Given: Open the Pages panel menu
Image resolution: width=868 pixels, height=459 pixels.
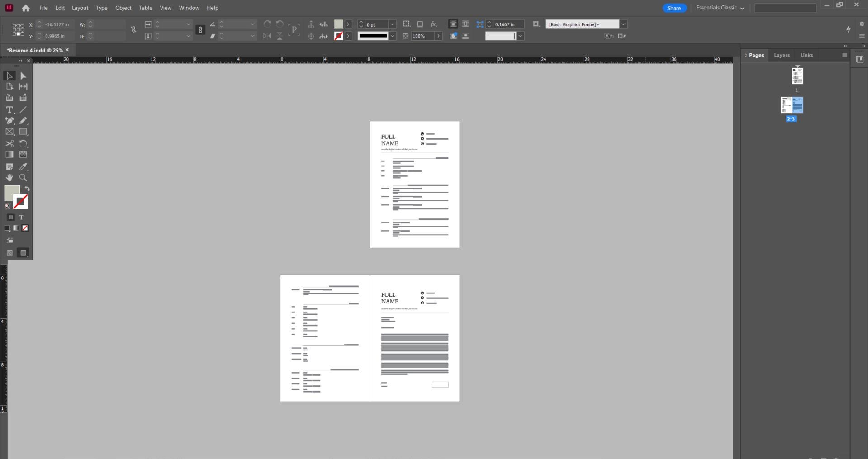Looking at the screenshot, I should 844,55.
